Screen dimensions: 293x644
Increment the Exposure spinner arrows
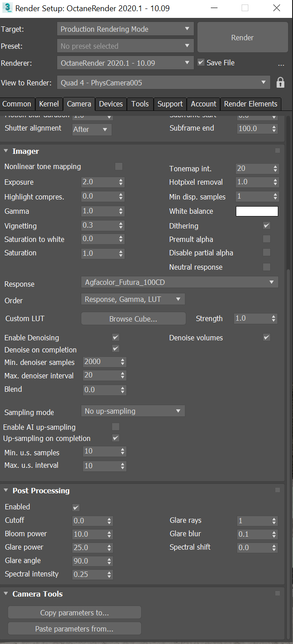(121, 180)
